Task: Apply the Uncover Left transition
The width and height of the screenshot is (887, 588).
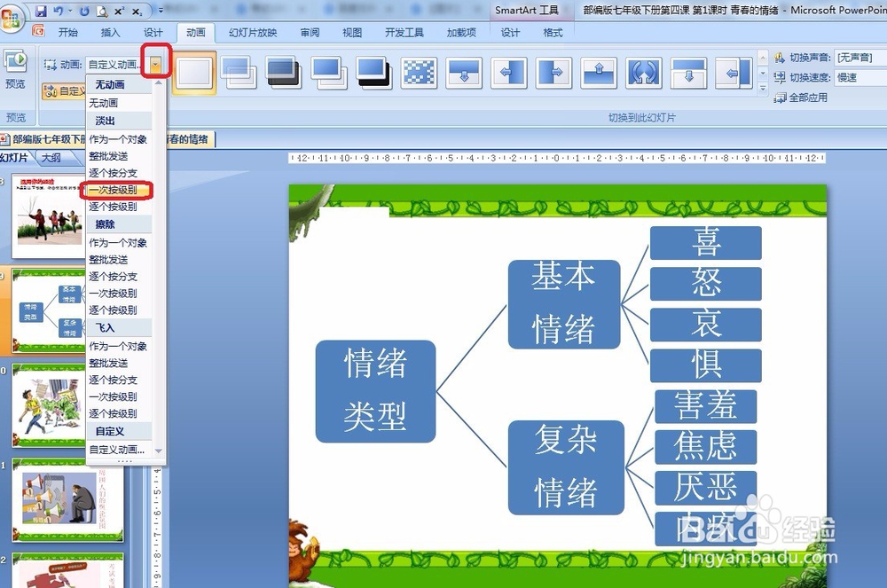Action: 734,73
